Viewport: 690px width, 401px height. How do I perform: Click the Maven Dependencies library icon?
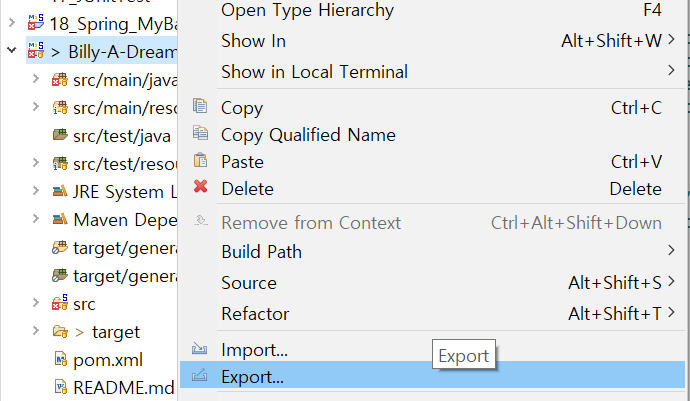[60, 219]
